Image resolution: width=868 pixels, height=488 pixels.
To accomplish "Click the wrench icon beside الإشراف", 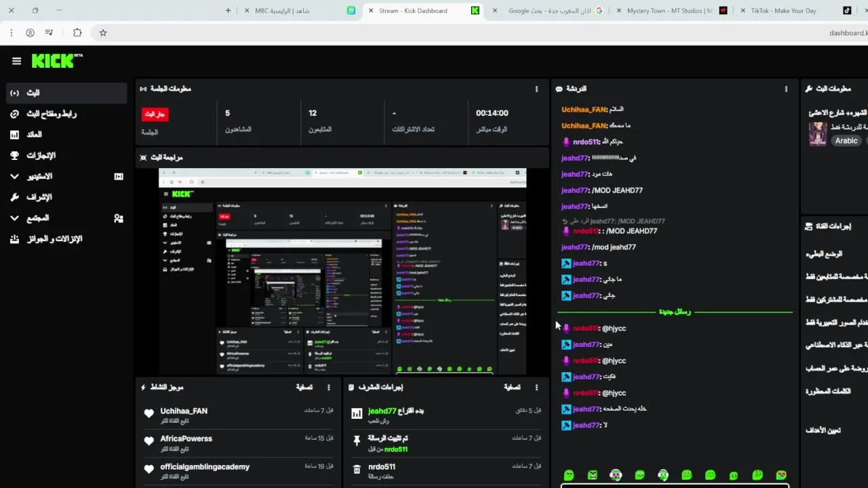I will click(x=14, y=197).
